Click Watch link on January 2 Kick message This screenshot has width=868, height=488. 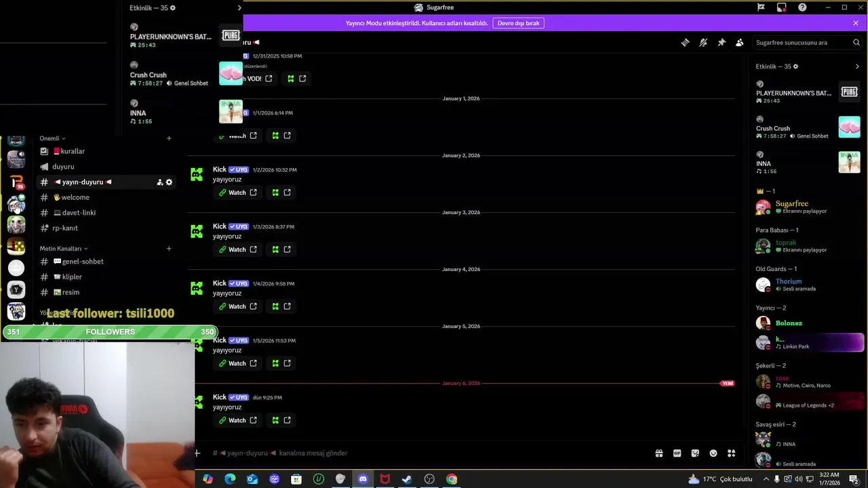tap(237, 192)
